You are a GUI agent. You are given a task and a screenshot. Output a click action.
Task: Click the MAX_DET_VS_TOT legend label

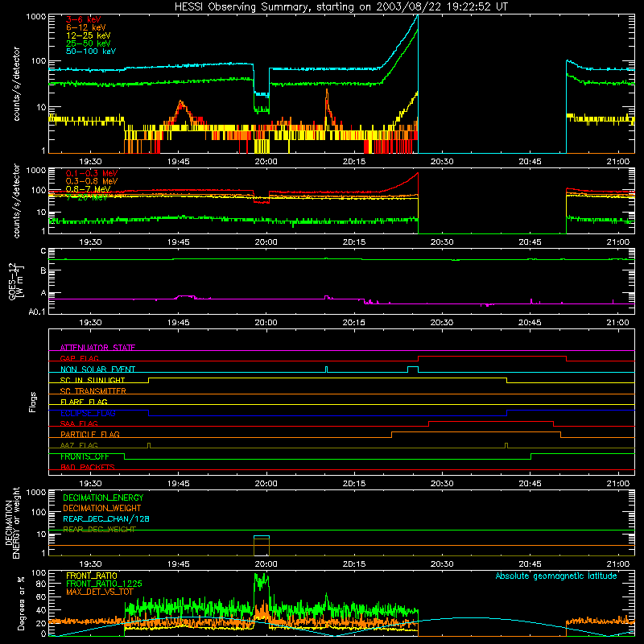(x=100, y=592)
